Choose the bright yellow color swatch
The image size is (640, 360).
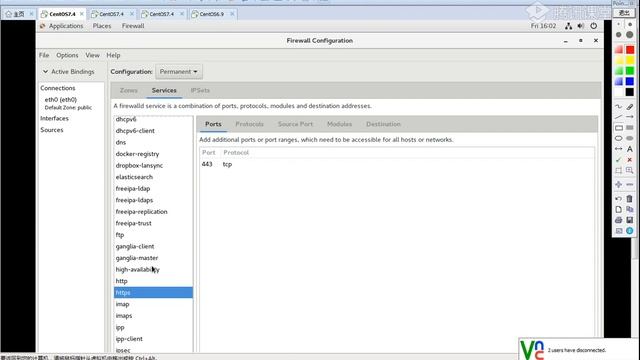click(630, 60)
